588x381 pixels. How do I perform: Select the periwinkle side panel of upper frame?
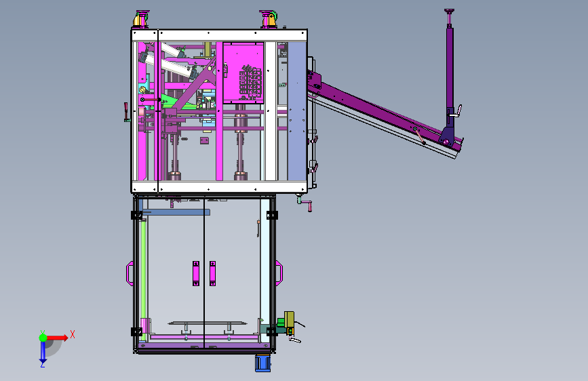pos(297,111)
